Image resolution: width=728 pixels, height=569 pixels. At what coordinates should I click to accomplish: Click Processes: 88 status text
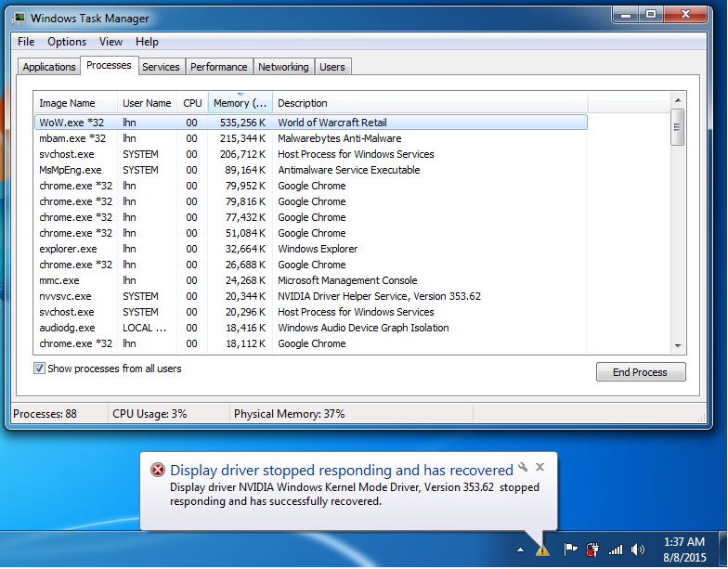(x=45, y=414)
